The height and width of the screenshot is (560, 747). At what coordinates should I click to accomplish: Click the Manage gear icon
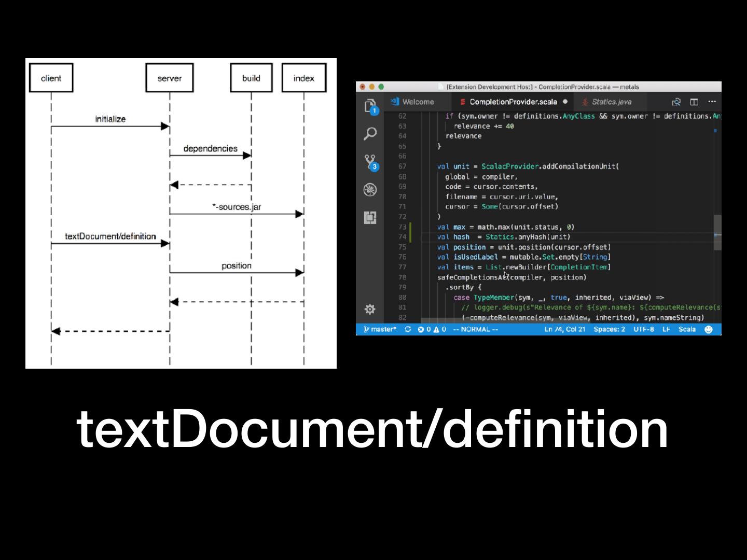coord(370,310)
